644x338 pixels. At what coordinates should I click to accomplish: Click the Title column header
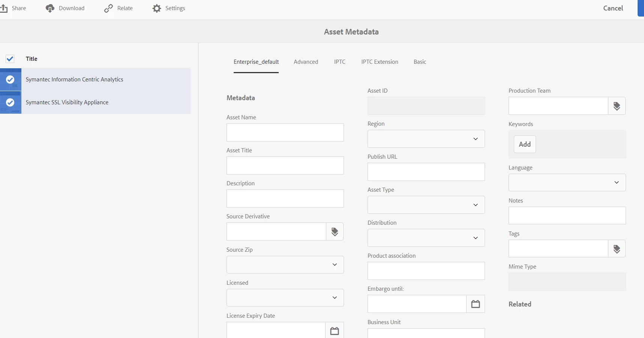click(32, 59)
